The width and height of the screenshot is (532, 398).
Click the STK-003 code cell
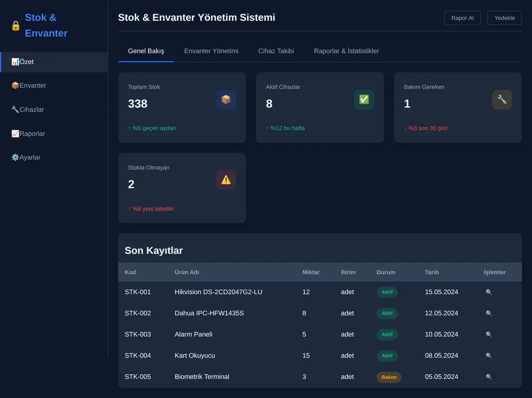138,335
